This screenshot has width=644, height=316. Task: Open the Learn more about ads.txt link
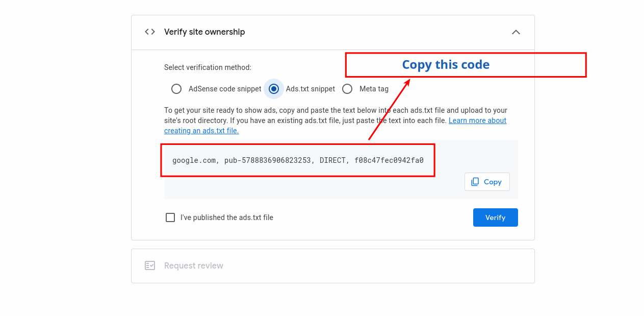tap(477, 120)
